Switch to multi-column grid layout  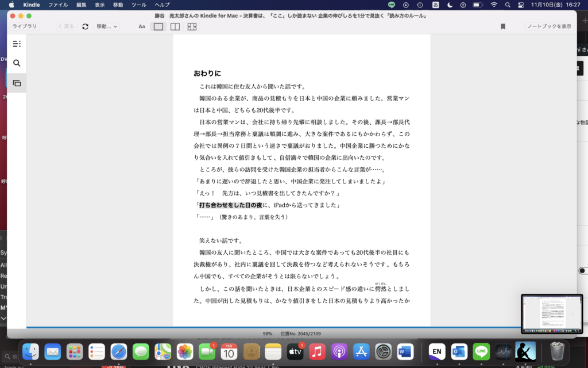click(x=192, y=26)
